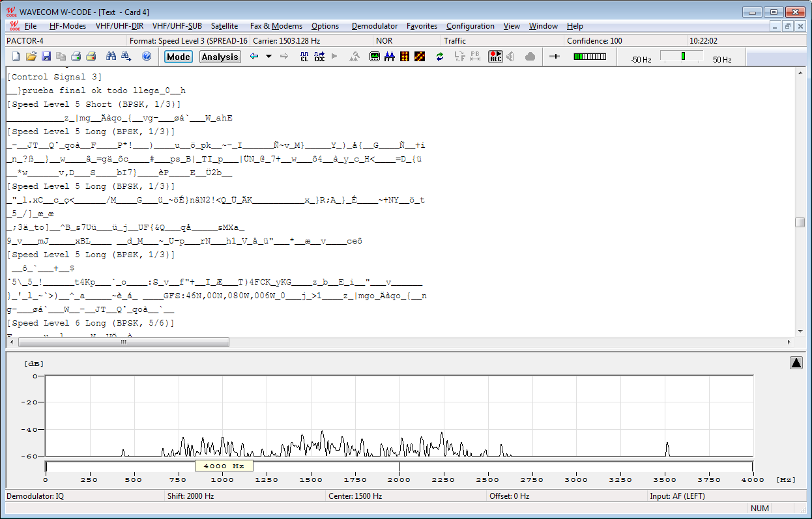Screen dimensions: 812x519
Task: Click the green oscilloscope display icon
Action: coord(375,57)
